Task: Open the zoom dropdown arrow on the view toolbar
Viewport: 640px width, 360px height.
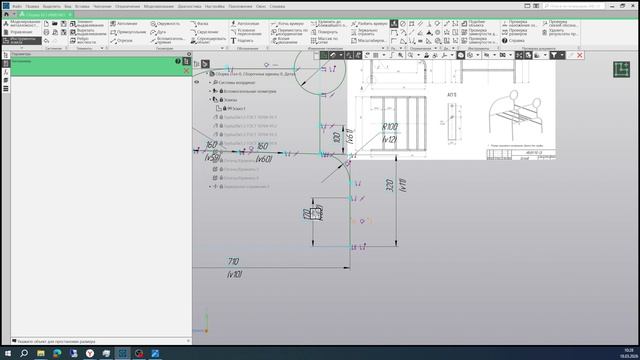Action: click(418, 55)
